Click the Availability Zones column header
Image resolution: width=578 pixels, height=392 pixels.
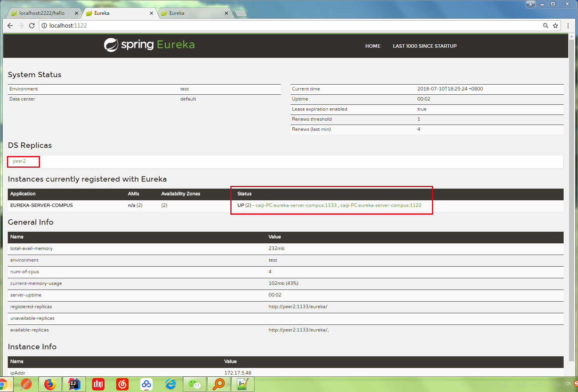[181, 194]
